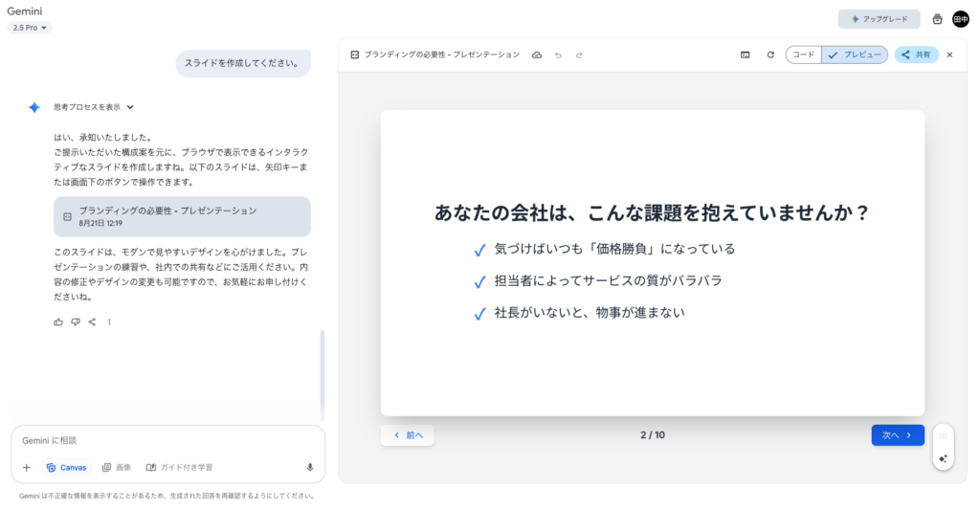Click the bullet 担当者によってサービスの質がバラバラ

click(608, 281)
